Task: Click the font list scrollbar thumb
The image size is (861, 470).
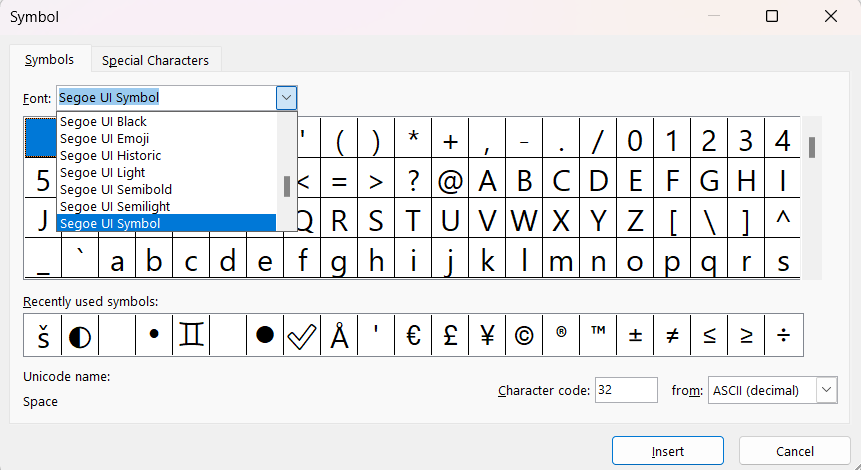Action: 287,186
